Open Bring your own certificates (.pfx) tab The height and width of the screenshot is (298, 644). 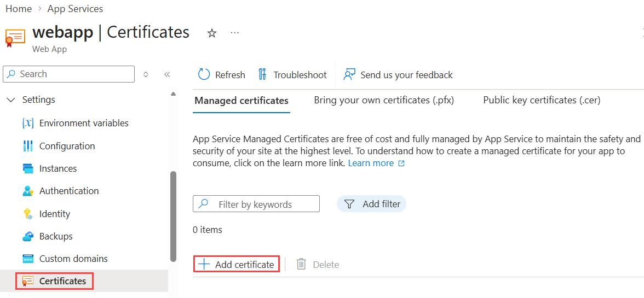click(383, 101)
